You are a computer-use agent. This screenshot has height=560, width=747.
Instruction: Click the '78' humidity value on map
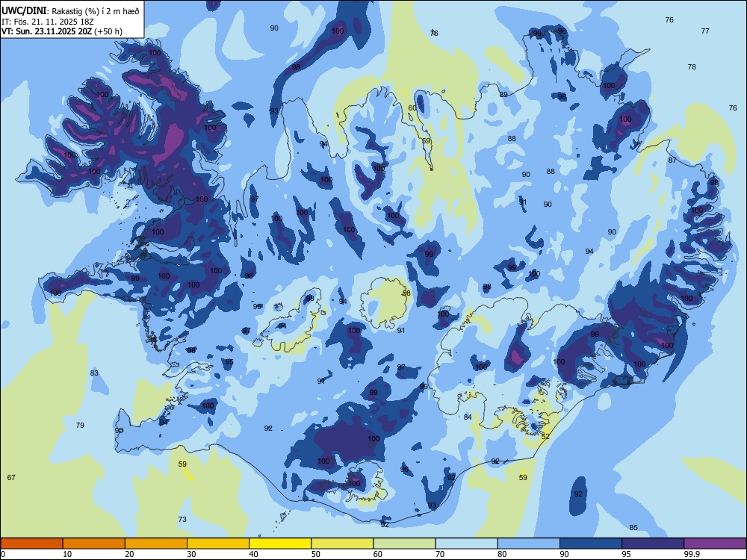click(692, 66)
